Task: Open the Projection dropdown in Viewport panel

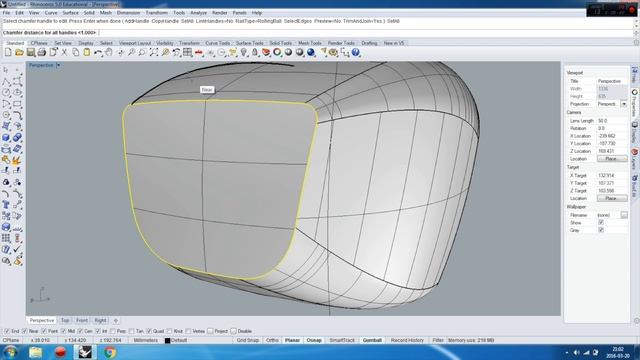Action: [x=624, y=104]
